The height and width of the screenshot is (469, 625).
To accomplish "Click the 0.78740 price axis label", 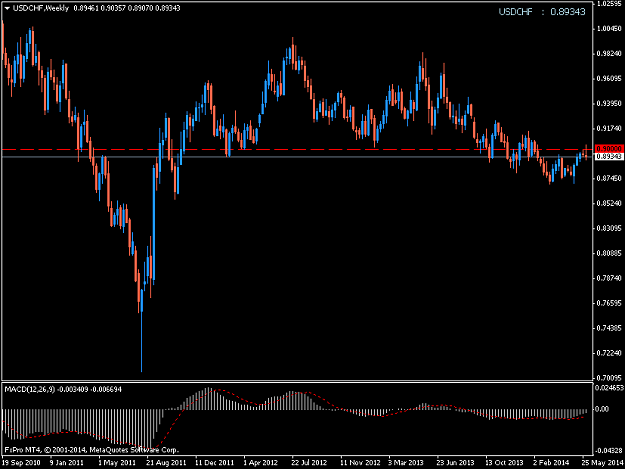I will (x=609, y=278).
